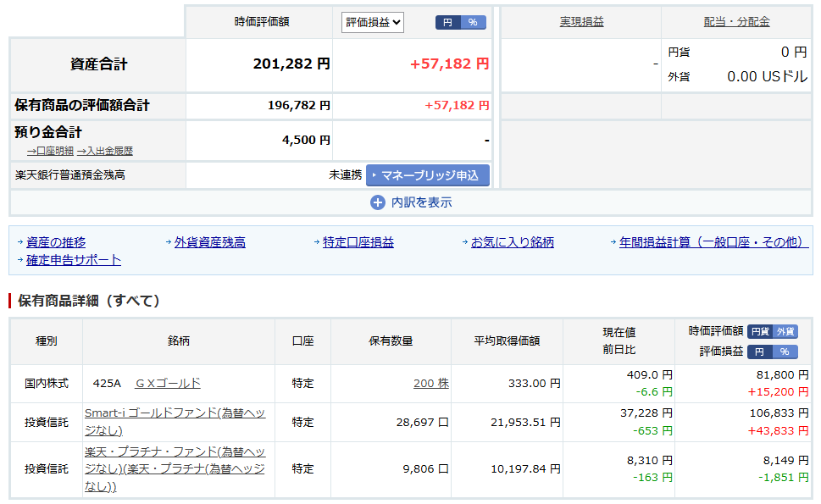Open 外貨資産残高 page

pos(209,242)
